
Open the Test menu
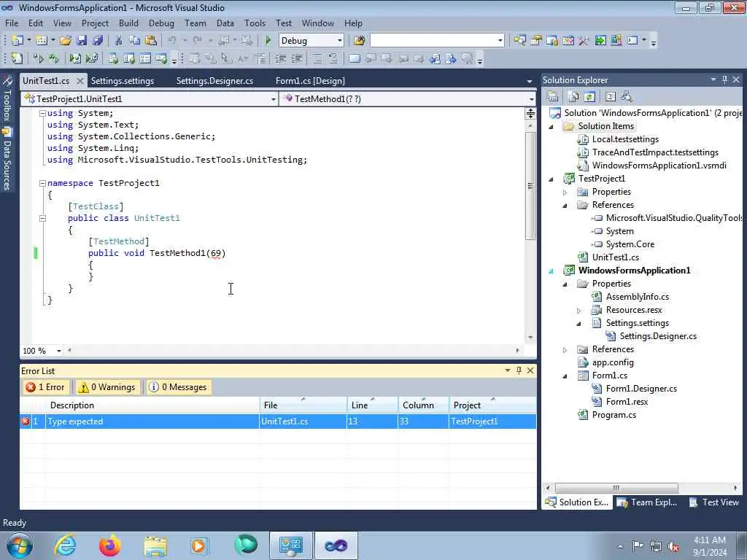284,23
